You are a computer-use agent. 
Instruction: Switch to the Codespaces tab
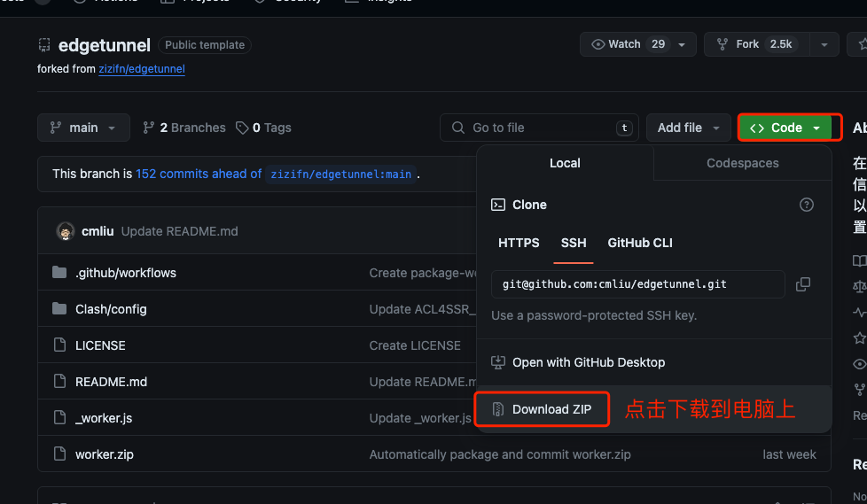pyautogui.click(x=743, y=163)
